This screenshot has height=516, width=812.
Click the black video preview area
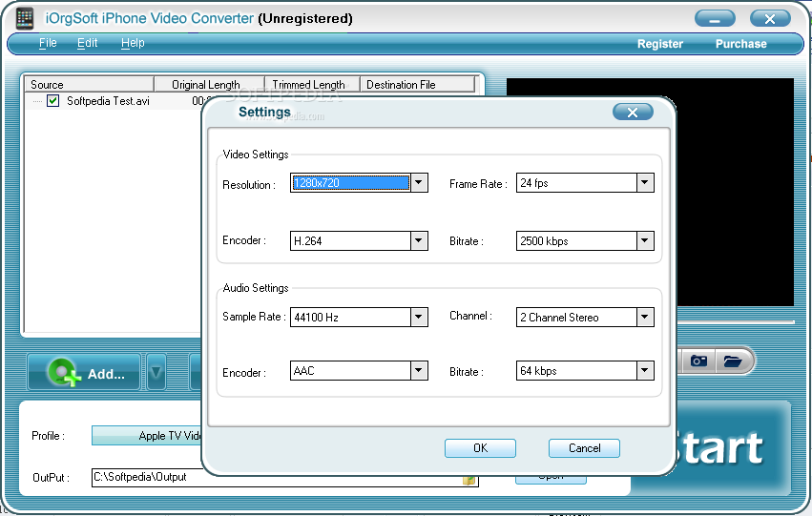[x=735, y=192]
